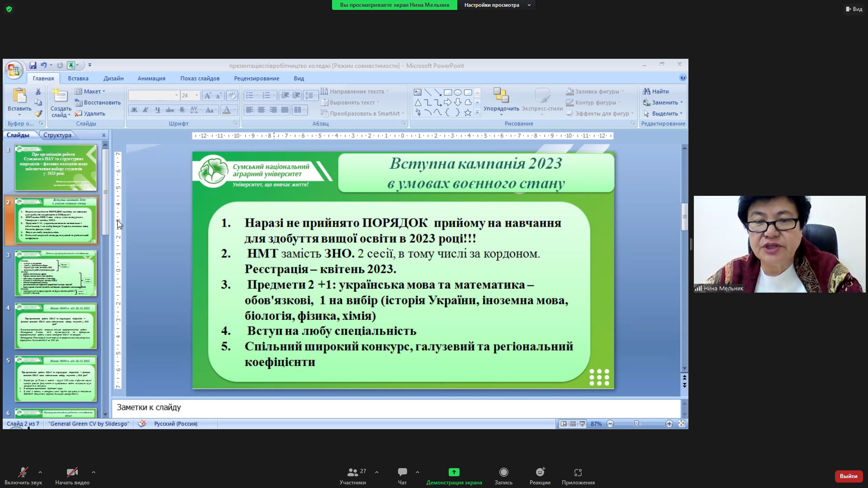
Task: Toggle bold formatting (Ж)
Action: (134, 110)
